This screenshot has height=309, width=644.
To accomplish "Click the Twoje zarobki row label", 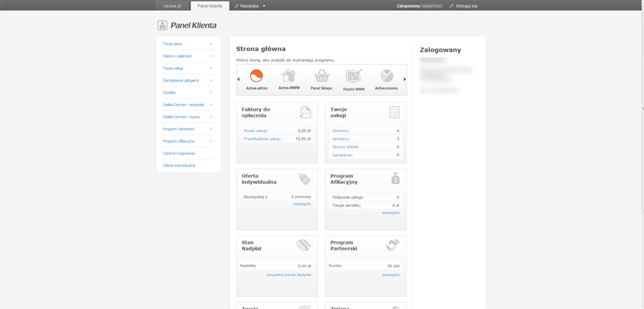I will click(347, 206).
